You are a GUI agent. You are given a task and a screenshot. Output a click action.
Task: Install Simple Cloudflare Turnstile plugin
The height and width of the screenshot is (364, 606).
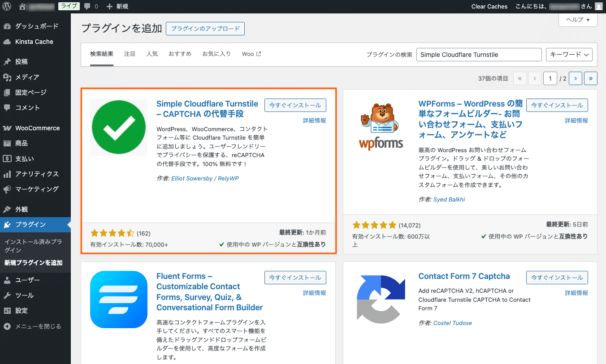coord(295,105)
